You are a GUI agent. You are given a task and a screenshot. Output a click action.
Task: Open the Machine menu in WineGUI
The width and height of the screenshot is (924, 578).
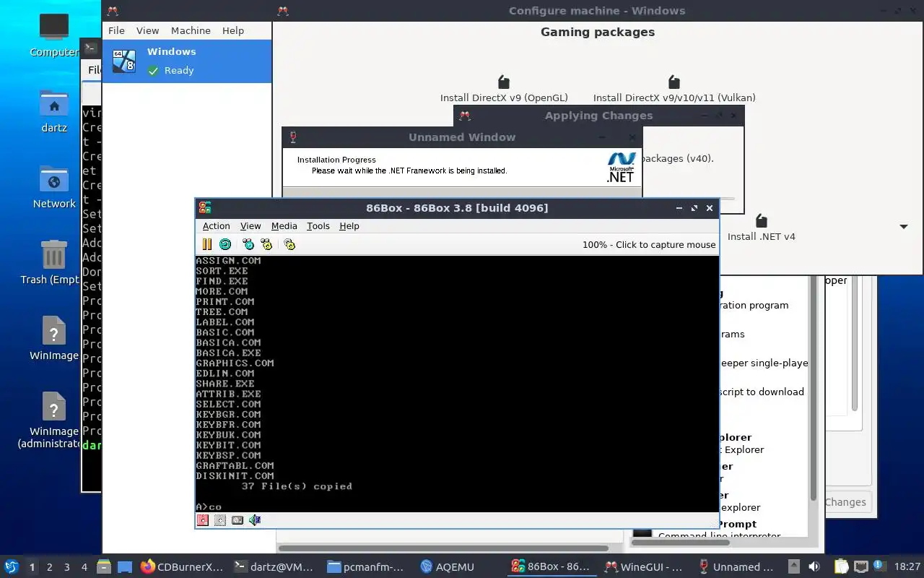191,30
